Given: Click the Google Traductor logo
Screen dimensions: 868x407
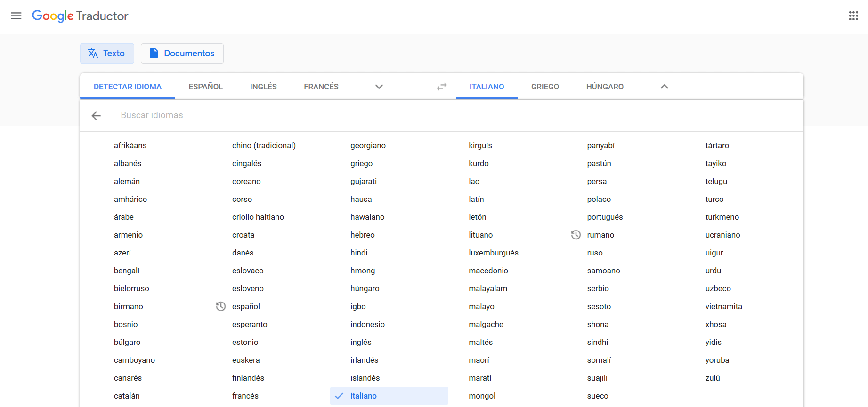Looking at the screenshot, I should point(80,16).
